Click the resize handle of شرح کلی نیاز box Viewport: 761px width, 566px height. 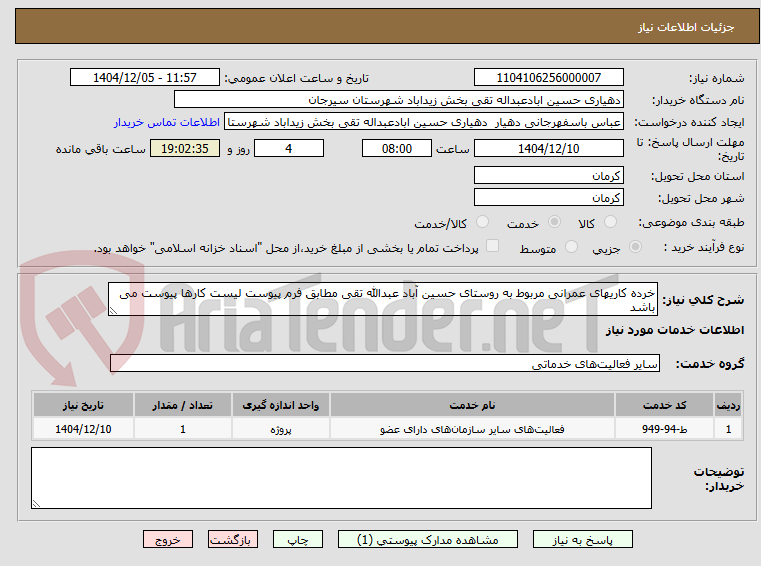click(x=113, y=311)
